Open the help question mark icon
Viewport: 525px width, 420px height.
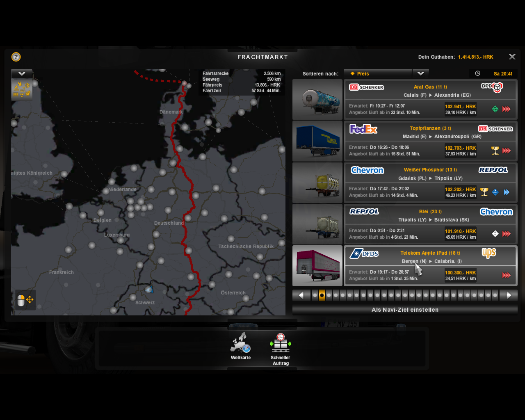[x=16, y=57]
